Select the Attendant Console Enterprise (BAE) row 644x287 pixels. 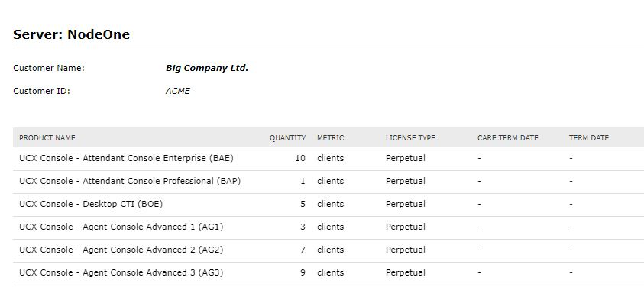(x=328, y=159)
